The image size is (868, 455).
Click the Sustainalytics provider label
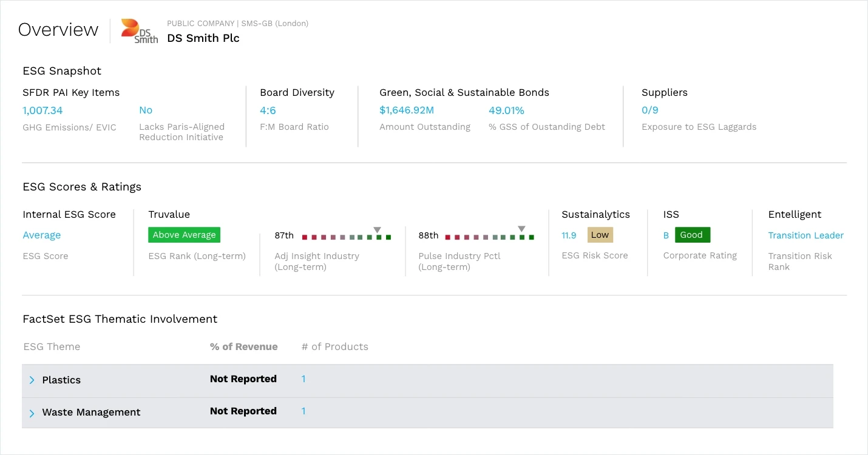[x=596, y=215]
